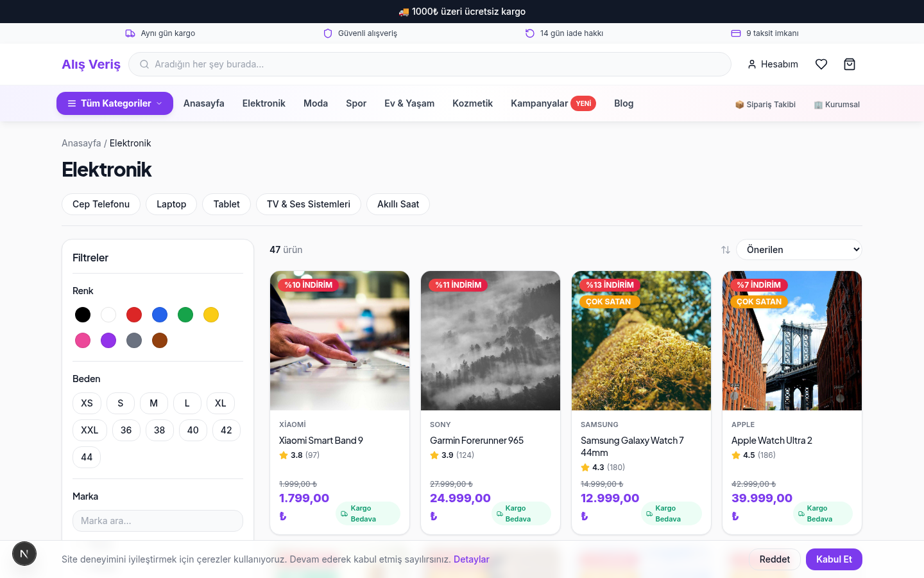Select the Laptop subcategory chip
The image size is (924, 578).
[x=171, y=204]
